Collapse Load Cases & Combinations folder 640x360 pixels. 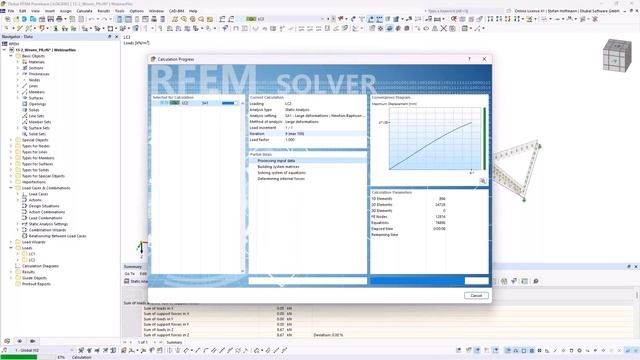coord(11,188)
